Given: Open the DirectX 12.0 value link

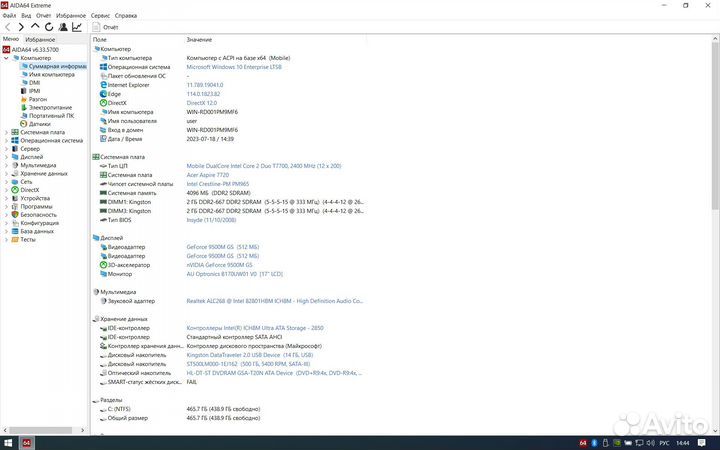Looking at the screenshot, I should tap(202, 103).
